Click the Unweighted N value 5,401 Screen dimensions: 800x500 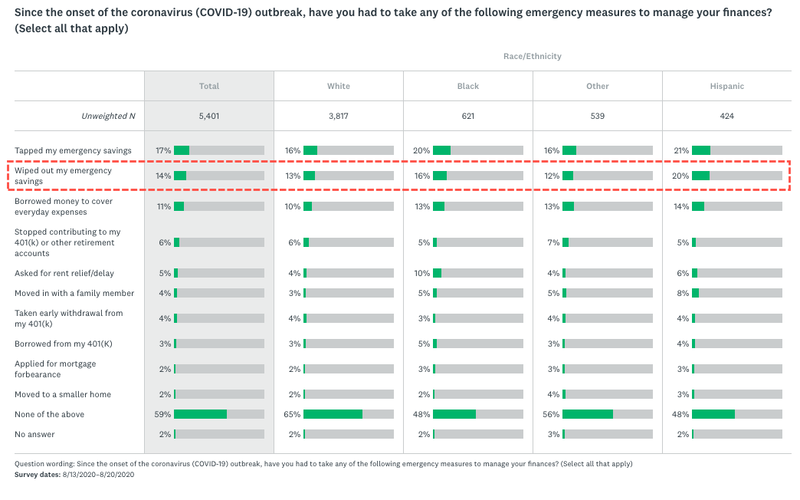pos(208,116)
